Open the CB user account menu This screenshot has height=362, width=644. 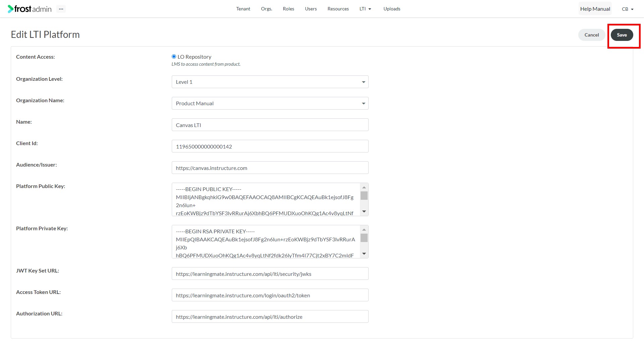[628, 9]
